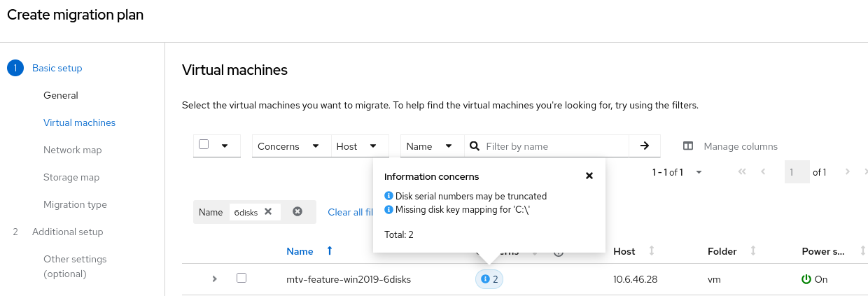
Task: Focus the Filter by name field
Action: [553, 146]
